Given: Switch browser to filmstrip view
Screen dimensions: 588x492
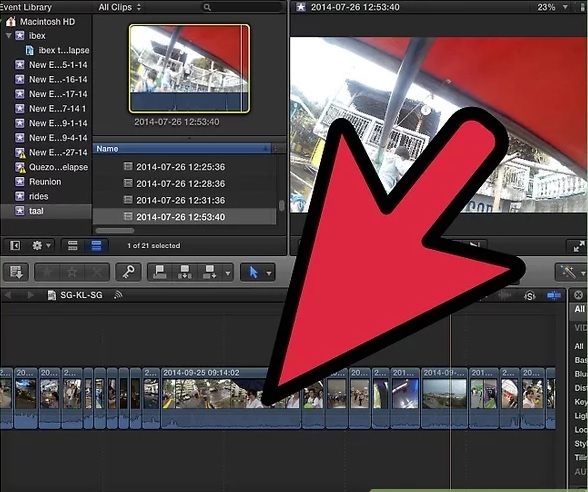Looking at the screenshot, I should click(x=73, y=246).
